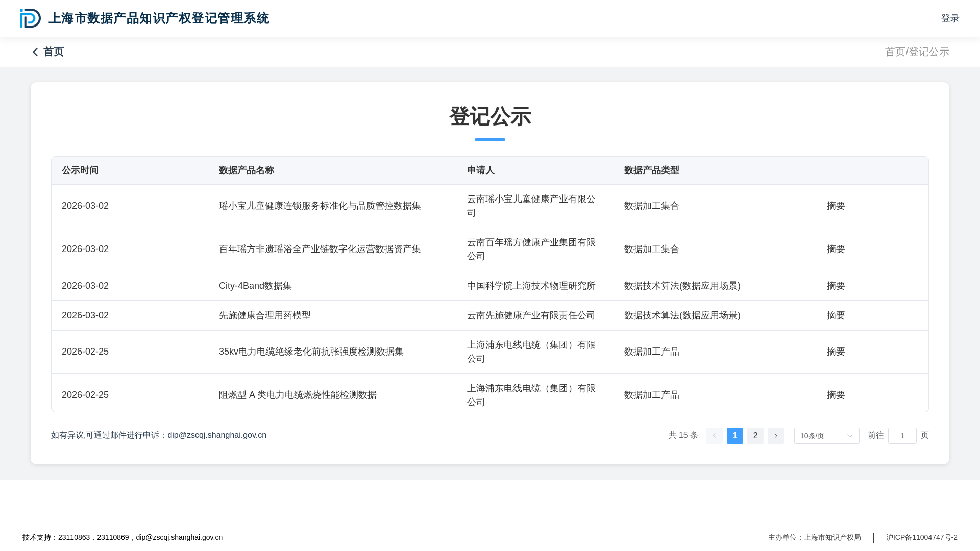Select page 1 in pagination
The width and height of the screenshot is (980, 551).
[735, 435]
